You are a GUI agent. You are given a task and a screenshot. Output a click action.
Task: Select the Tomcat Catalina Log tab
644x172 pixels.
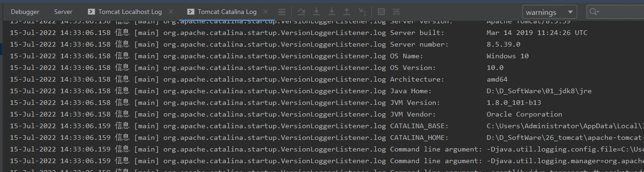[x=222, y=12]
